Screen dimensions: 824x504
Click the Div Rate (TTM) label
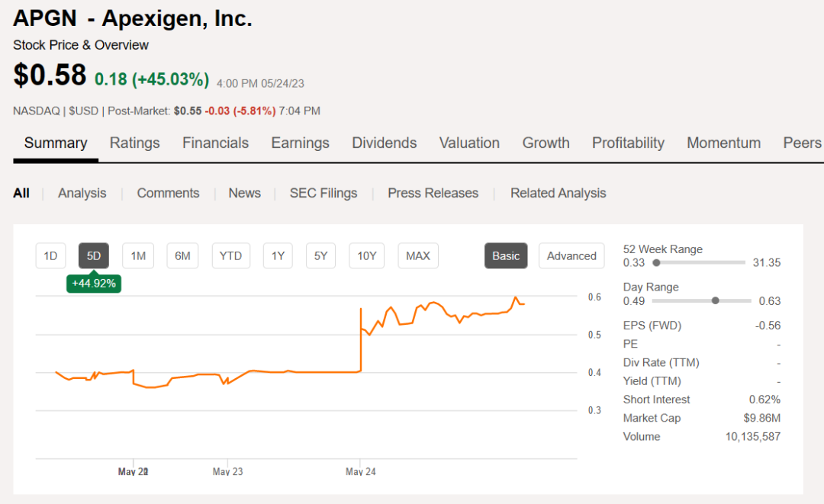point(661,363)
